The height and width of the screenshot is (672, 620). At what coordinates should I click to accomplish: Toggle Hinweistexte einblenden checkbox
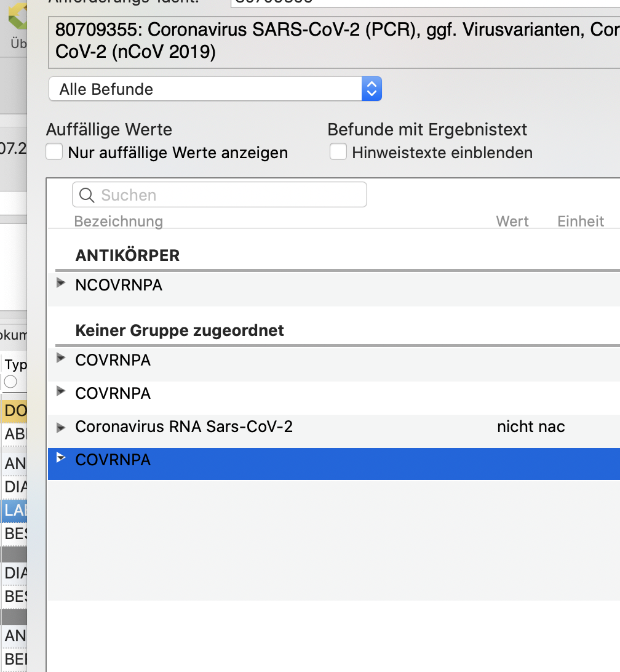(338, 152)
